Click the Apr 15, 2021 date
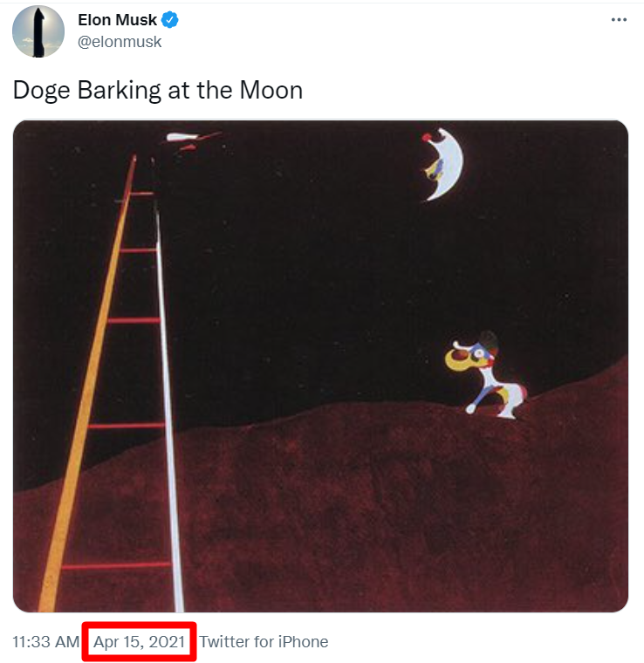The image size is (644, 663). point(139,642)
